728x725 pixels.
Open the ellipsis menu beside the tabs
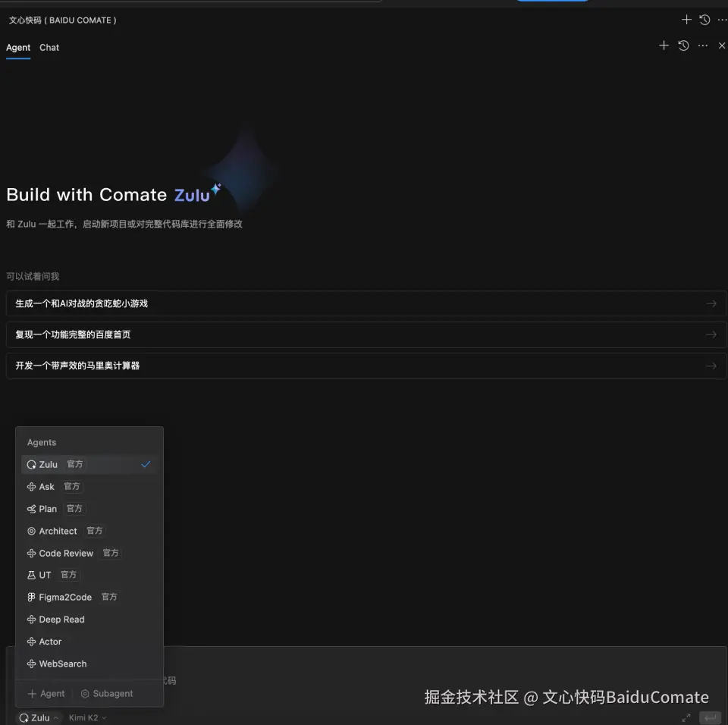[x=703, y=46]
